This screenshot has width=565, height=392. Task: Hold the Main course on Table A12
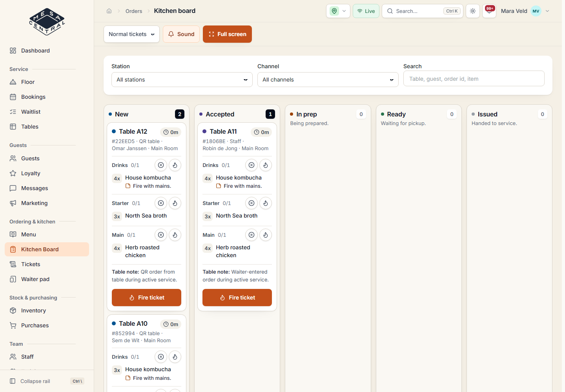coord(161,235)
